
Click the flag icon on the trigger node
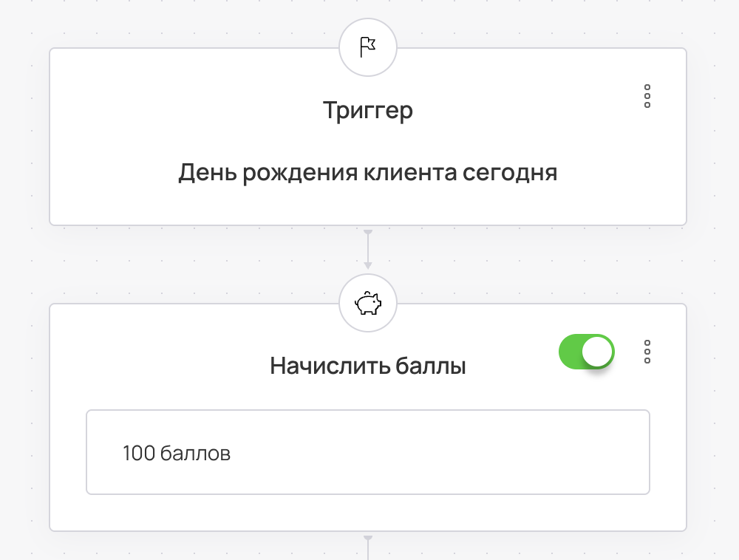coord(368,48)
